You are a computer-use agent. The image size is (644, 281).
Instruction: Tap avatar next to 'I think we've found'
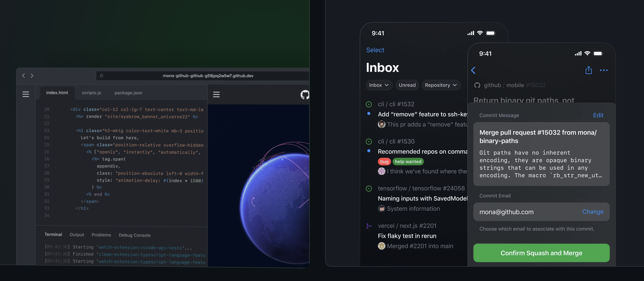click(382, 171)
